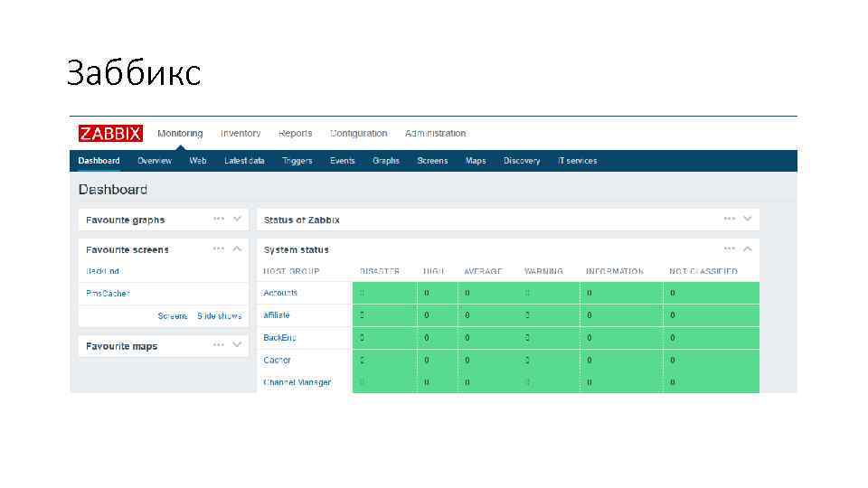Open the Reports menu
Screen dimensions: 868x488
[295, 134]
